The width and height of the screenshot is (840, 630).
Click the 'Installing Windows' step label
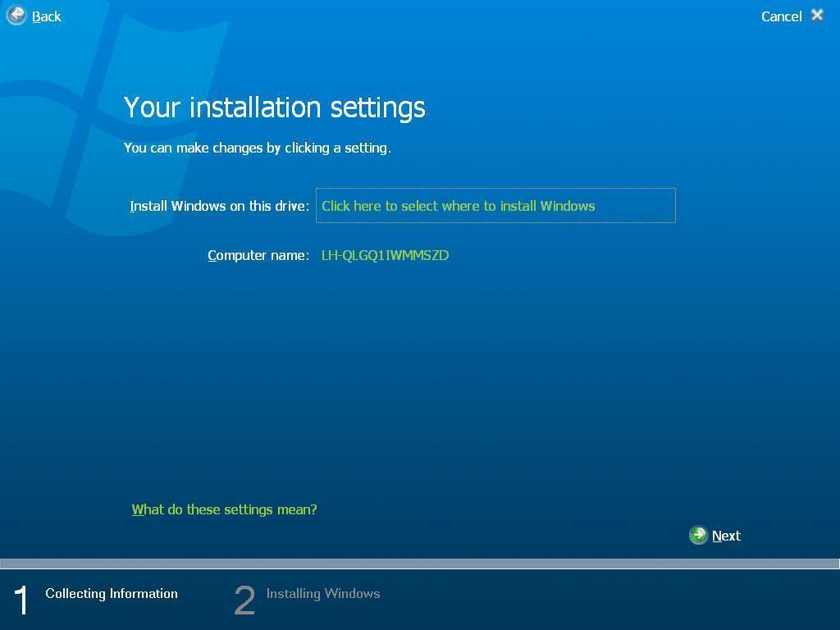tap(323, 594)
